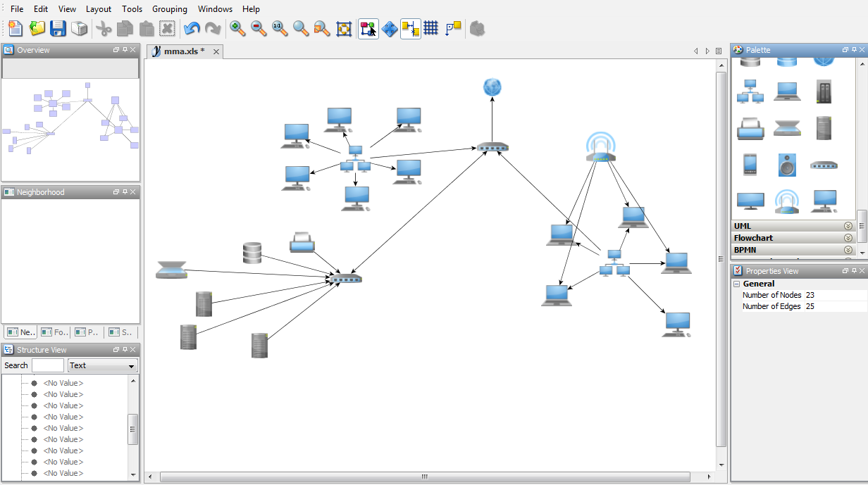The width and height of the screenshot is (868, 485).
Task: Switch to the mma.xls document tab
Action: [x=185, y=51]
